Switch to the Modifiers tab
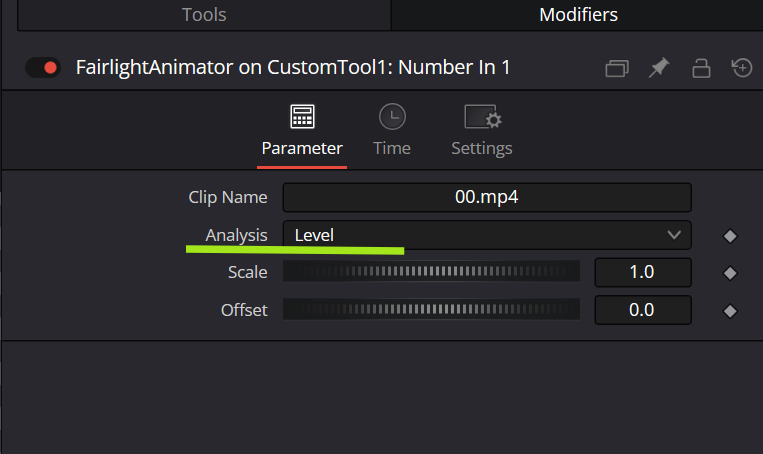The image size is (763, 454). (x=578, y=15)
